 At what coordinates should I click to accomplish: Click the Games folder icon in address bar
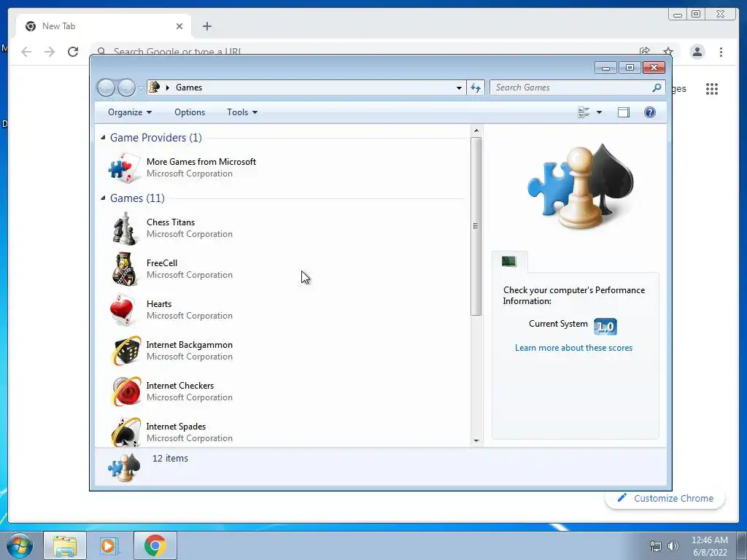click(x=155, y=87)
